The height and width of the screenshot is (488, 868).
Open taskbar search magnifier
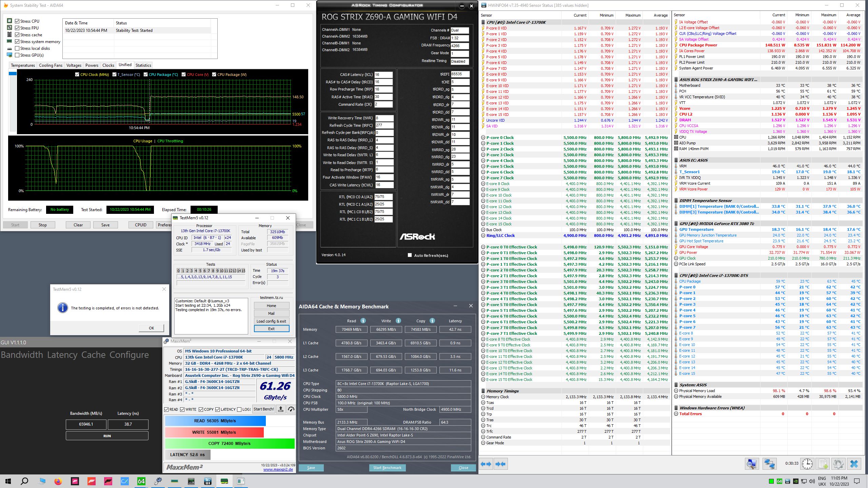[24, 481]
